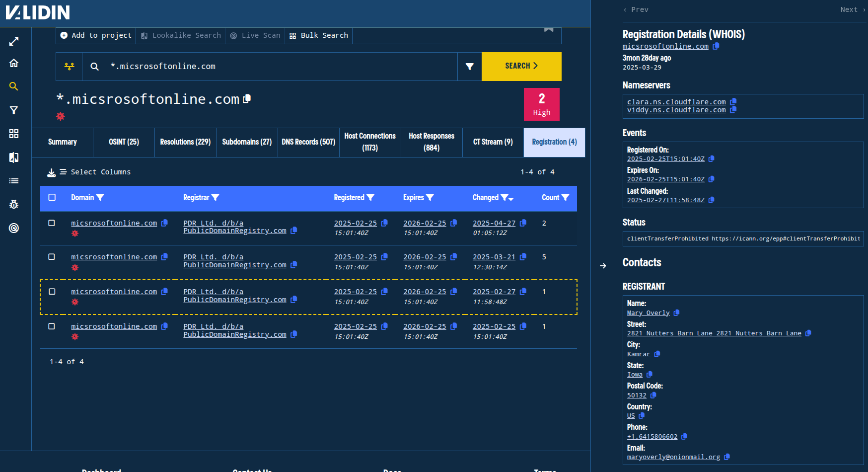Open the dashboard grid sidebar icon
The image size is (868, 472).
[14, 134]
